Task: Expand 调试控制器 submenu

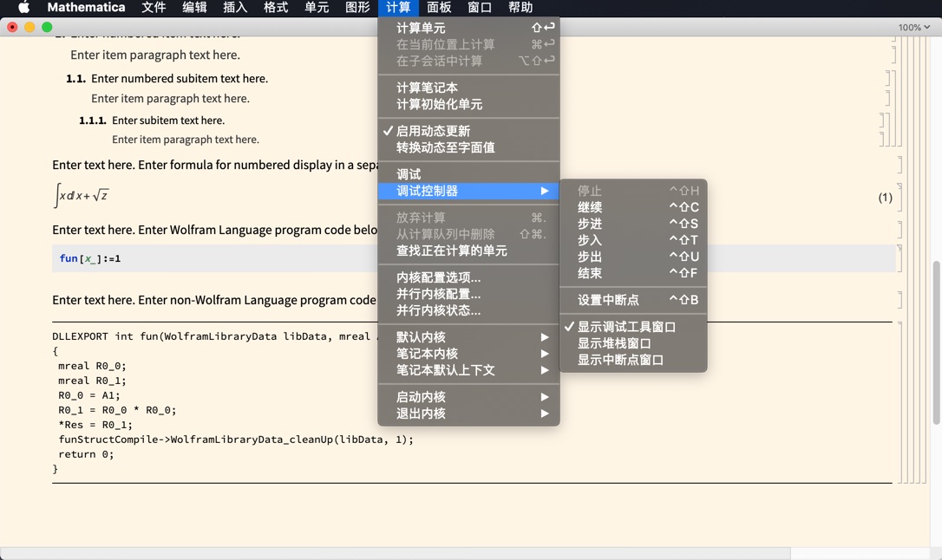Action: (x=468, y=191)
